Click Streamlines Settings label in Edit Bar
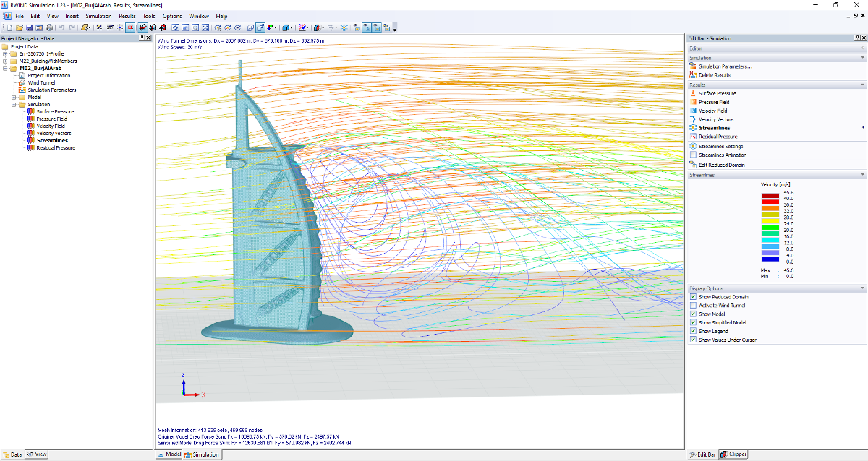This screenshot has width=868, height=461. pyautogui.click(x=721, y=146)
